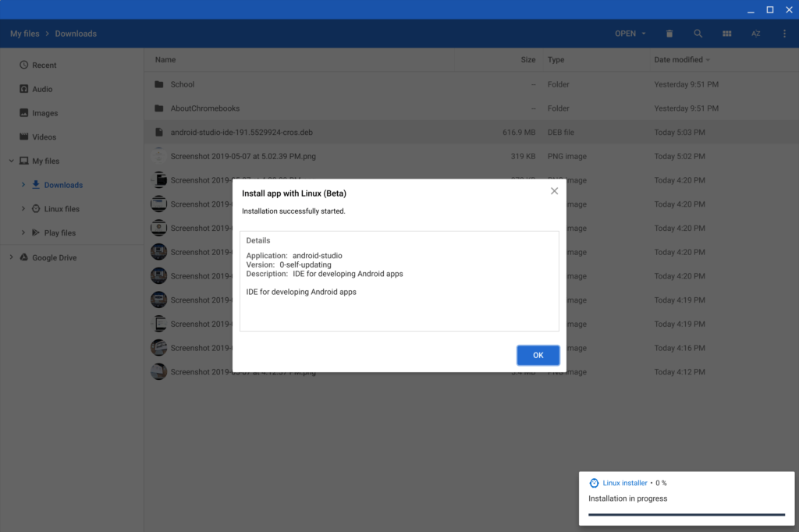Select Audio in the sidebar
The image size is (799, 532).
(72, 89)
